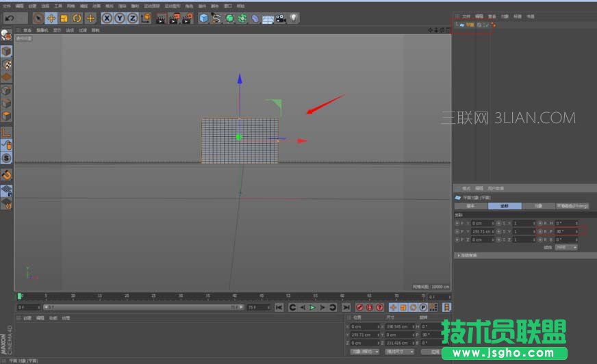597x364 pixels.
Task: Activate the Scale tool
Action: coord(64,18)
